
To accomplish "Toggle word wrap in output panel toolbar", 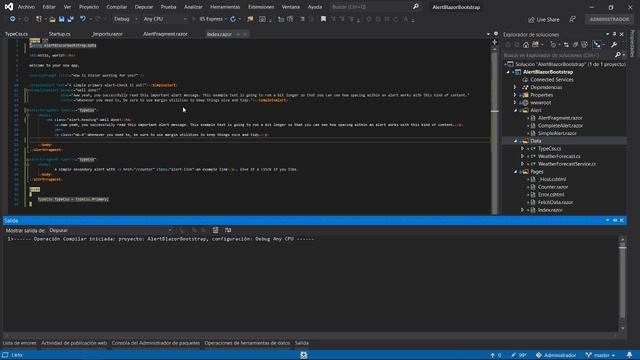I will (x=228, y=231).
